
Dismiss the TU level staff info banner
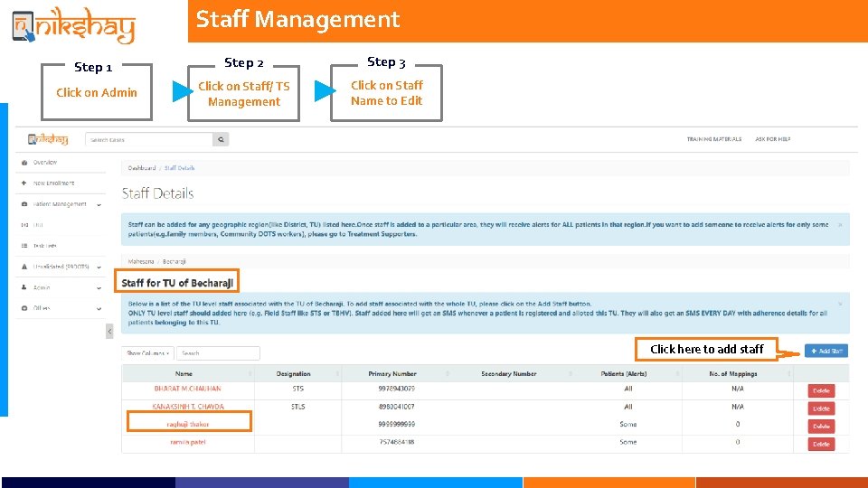point(840,304)
